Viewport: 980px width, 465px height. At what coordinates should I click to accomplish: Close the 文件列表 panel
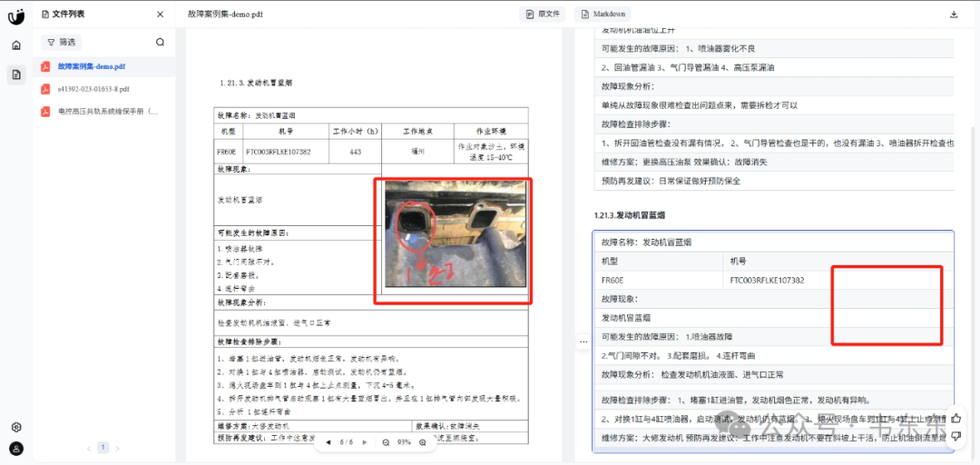coord(160,15)
